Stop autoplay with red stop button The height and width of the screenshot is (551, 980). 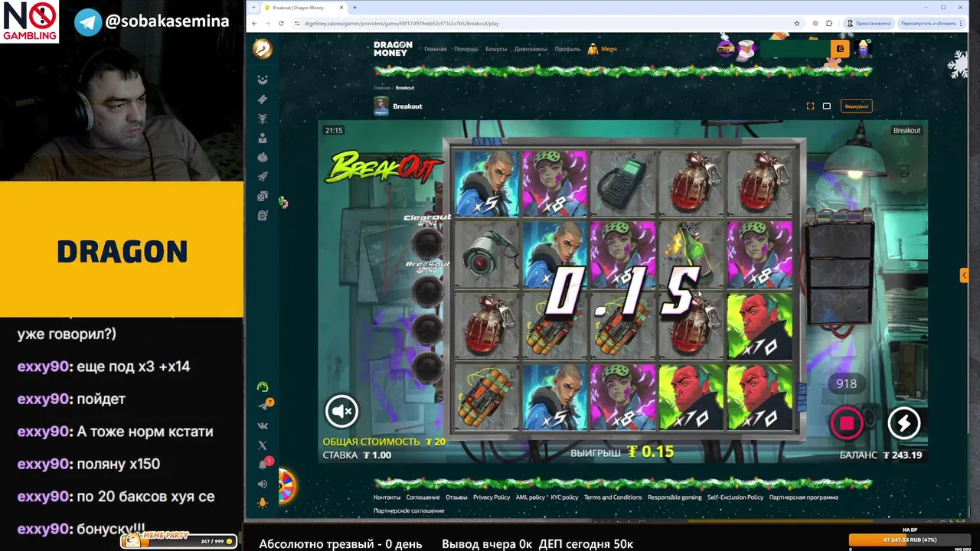click(x=847, y=422)
